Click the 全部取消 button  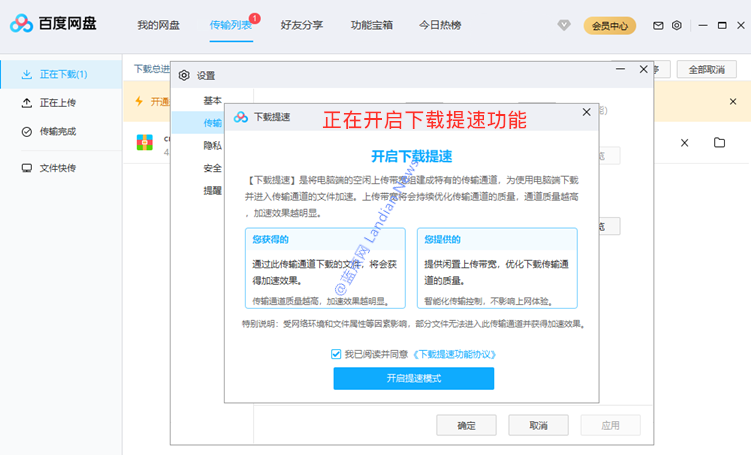point(706,70)
